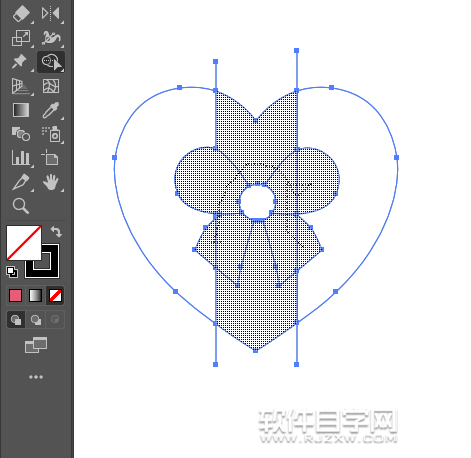Open Edit Toolbar three-dots menu
The width and height of the screenshot is (471, 458).
[x=36, y=377]
